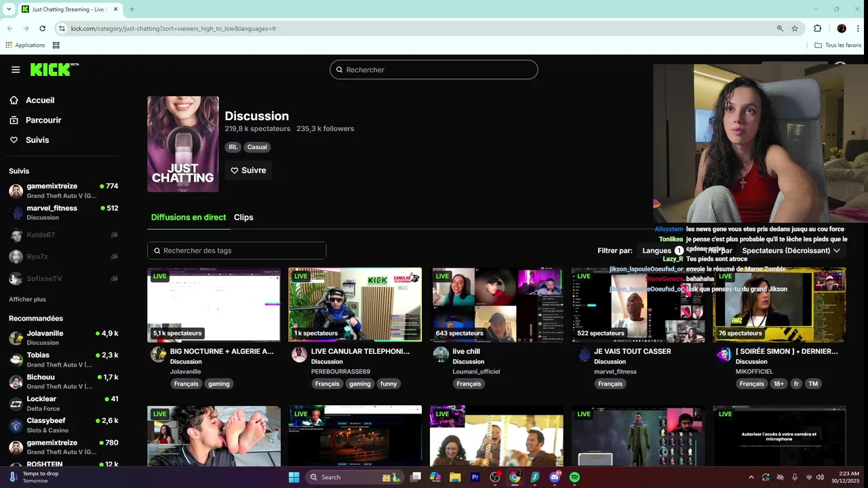Image resolution: width=868 pixels, height=488 pixels.
Task: Reload the page in Chrome
Action: [42, 28]
